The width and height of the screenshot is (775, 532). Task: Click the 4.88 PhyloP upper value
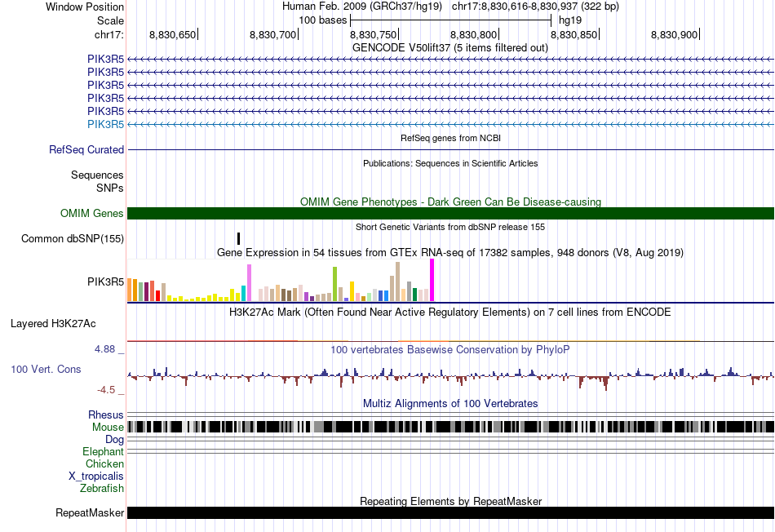(104, 349)
